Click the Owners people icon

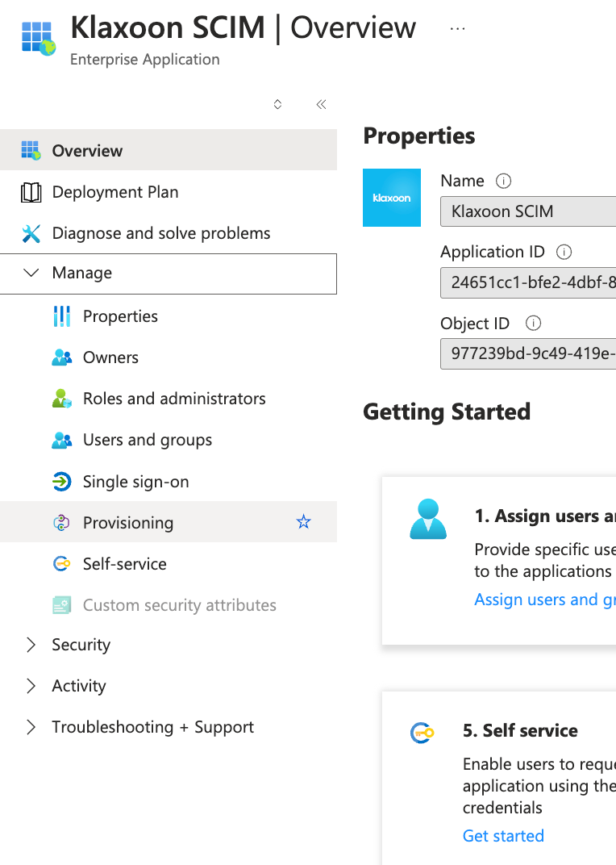(x=61, y=357)
